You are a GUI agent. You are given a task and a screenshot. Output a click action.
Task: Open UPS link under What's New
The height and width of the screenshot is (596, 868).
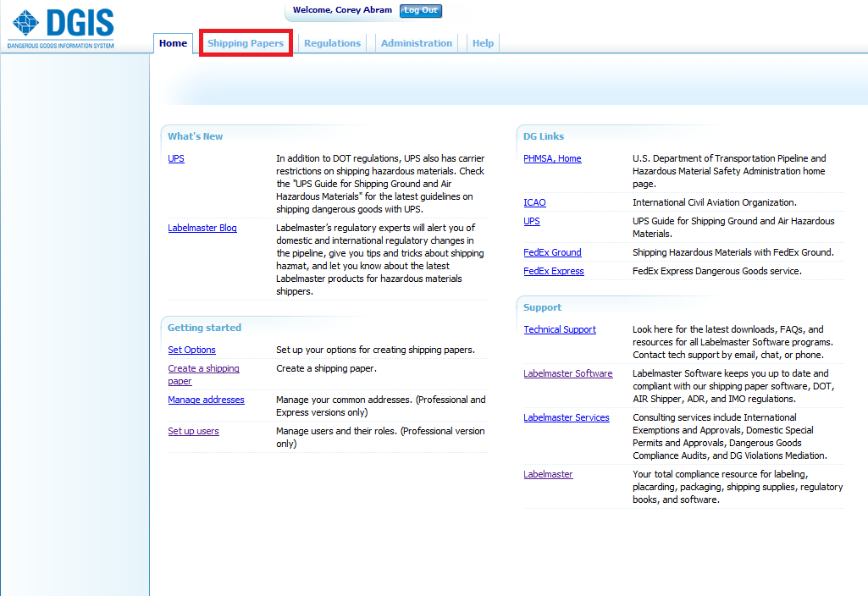click(176, 158)
